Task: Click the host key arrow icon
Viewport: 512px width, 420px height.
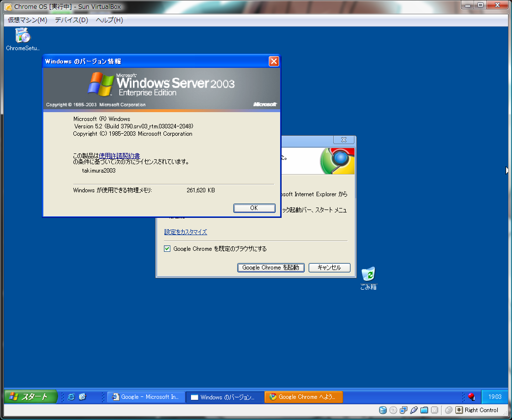Action: 459,410
